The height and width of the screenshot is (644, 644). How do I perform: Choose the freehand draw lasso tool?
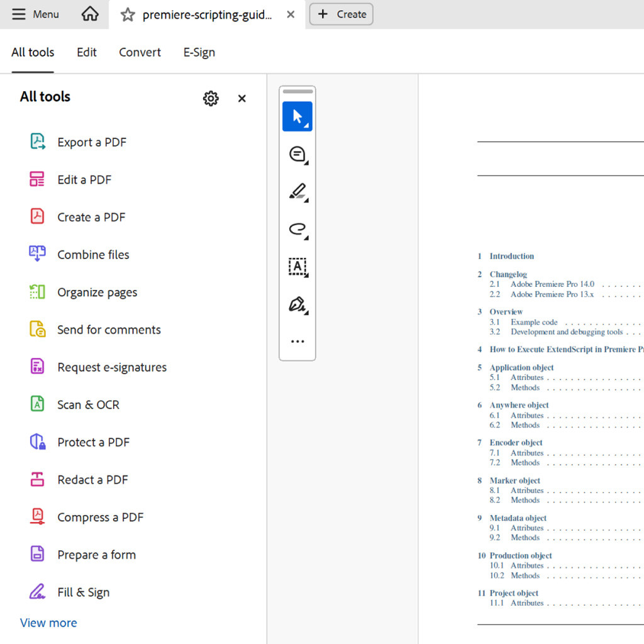point(297,229)
